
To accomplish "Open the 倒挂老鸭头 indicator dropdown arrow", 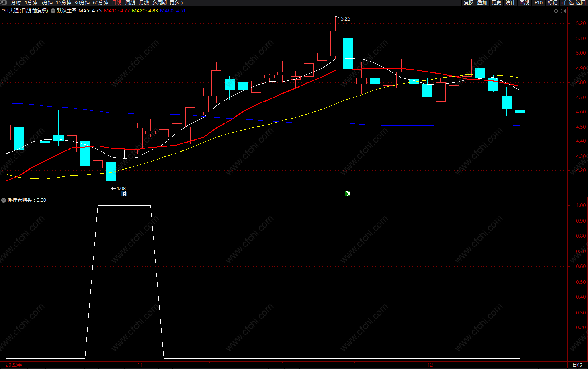I will coord(4,200).
